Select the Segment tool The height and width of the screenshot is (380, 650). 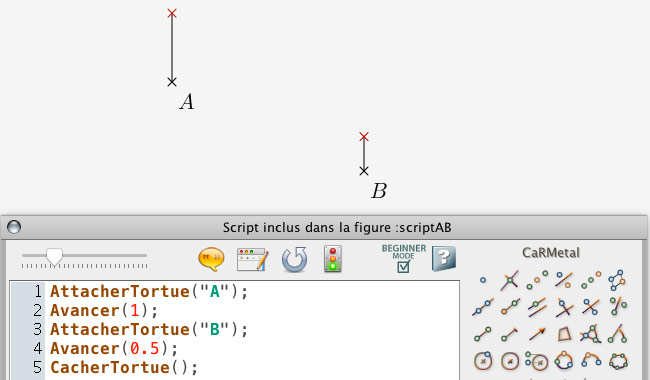pyautogui.click(x=483, y=334)
